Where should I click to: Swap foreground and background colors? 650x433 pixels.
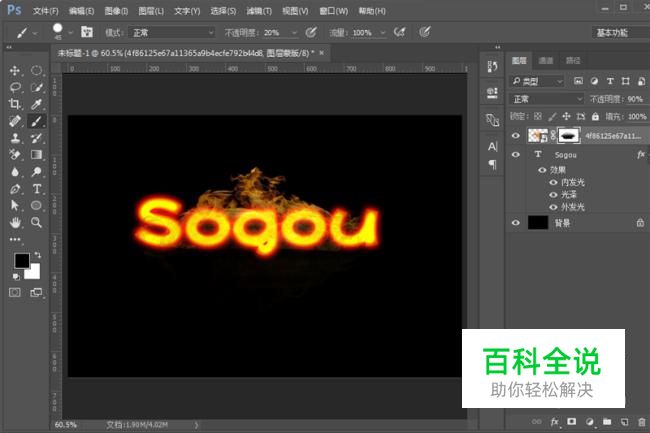38,254
